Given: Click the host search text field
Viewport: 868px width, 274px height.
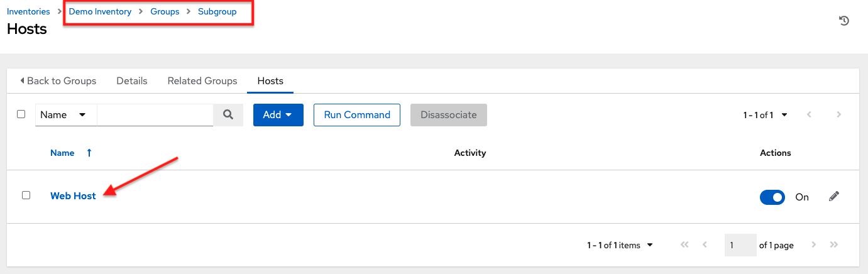Looking at the screenshot, I should (155, 115).
